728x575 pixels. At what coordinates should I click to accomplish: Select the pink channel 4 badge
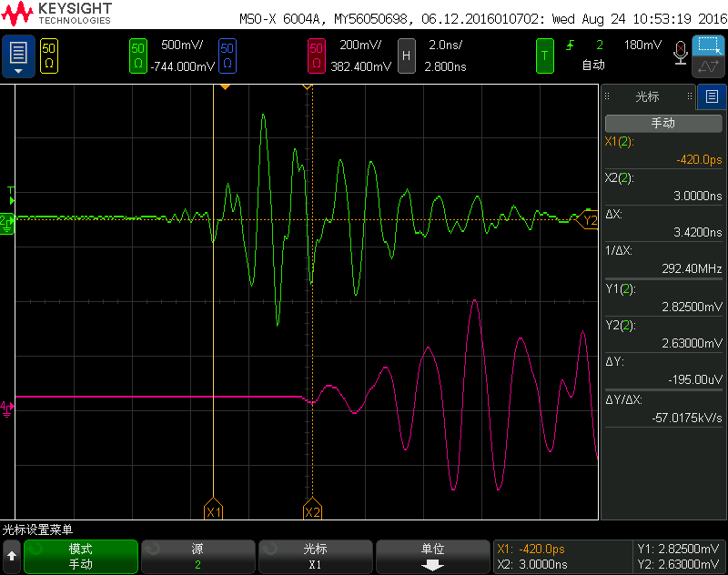(x=316, y=55)
